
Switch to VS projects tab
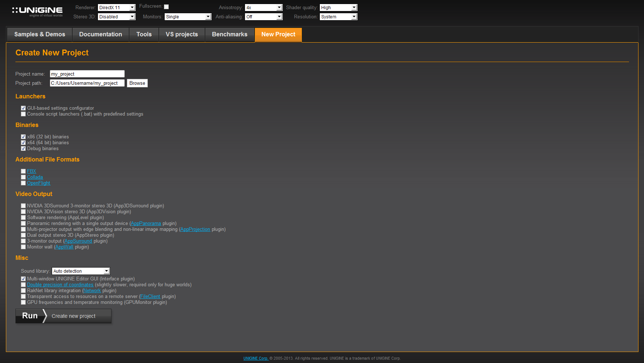[182, 35]
